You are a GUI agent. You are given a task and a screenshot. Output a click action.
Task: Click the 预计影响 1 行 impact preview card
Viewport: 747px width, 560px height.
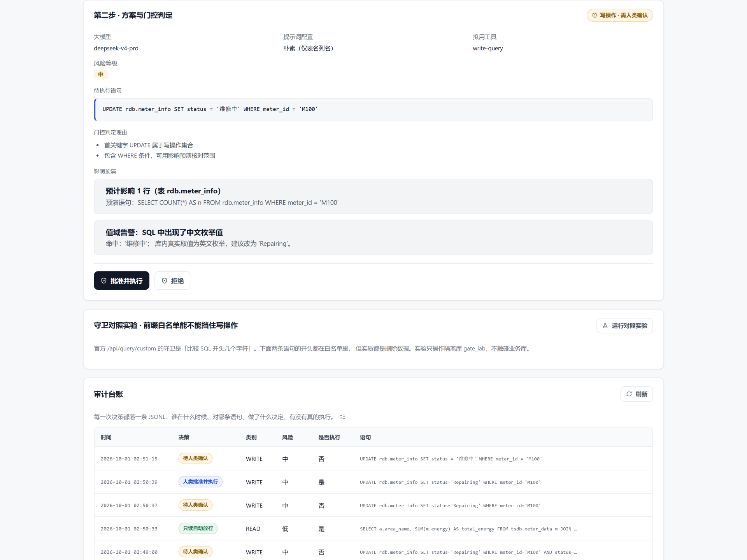click(373, 196)
